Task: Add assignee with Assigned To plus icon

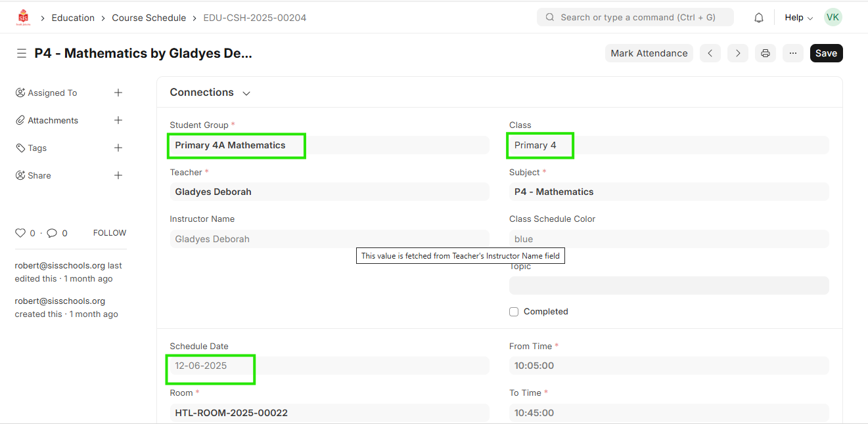Action: (118, 93)
